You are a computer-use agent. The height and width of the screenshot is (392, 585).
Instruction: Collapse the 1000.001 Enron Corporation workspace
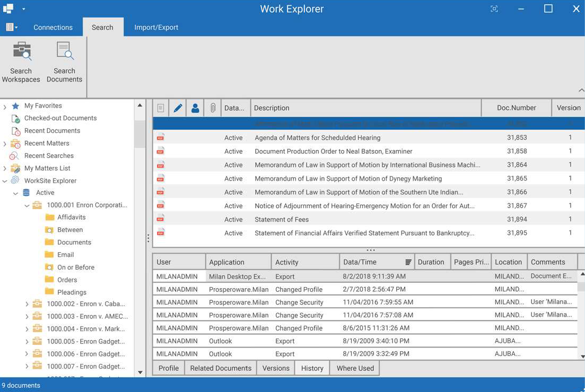(x=27, y=206)
